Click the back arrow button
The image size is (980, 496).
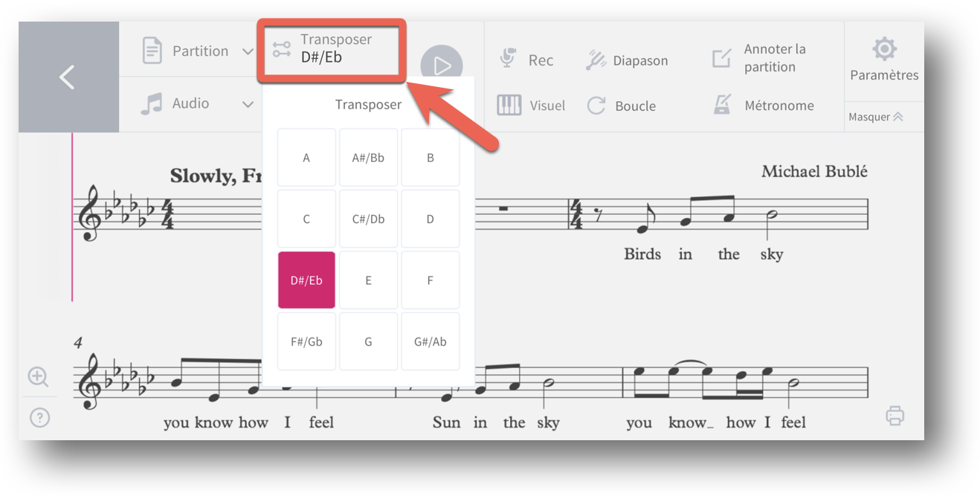click(x=68, y=77)
